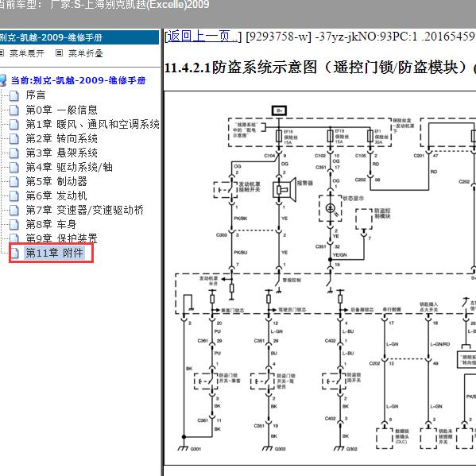This screenshot has width=476, height=476.
Task: Open 第1章 暖风、通风和空调系统
Action: (93, 124)
